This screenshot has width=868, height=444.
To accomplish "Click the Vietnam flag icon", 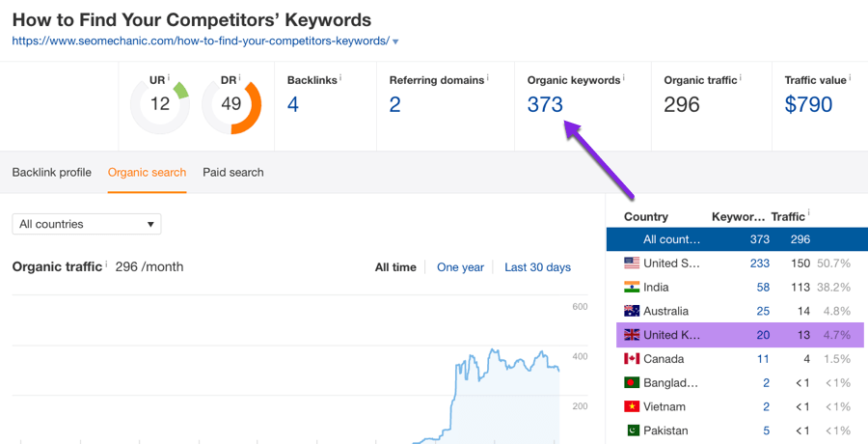I will (x=632, y=406).
